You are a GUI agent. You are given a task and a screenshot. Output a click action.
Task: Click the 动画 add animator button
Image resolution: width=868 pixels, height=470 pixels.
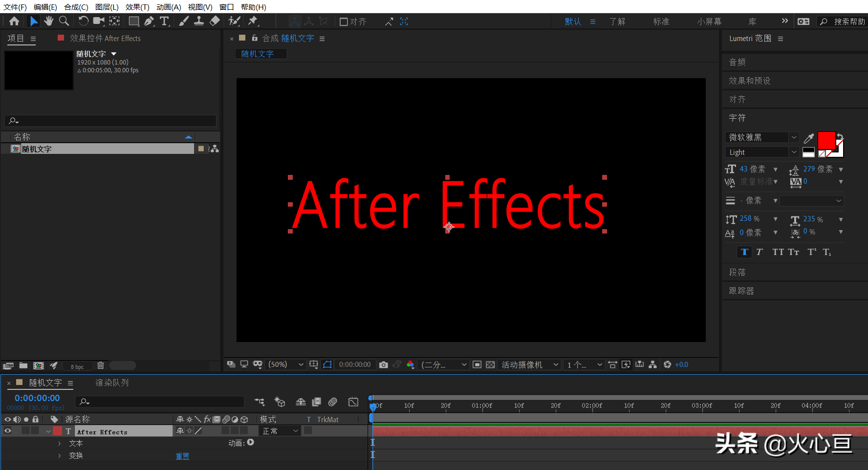251,443
